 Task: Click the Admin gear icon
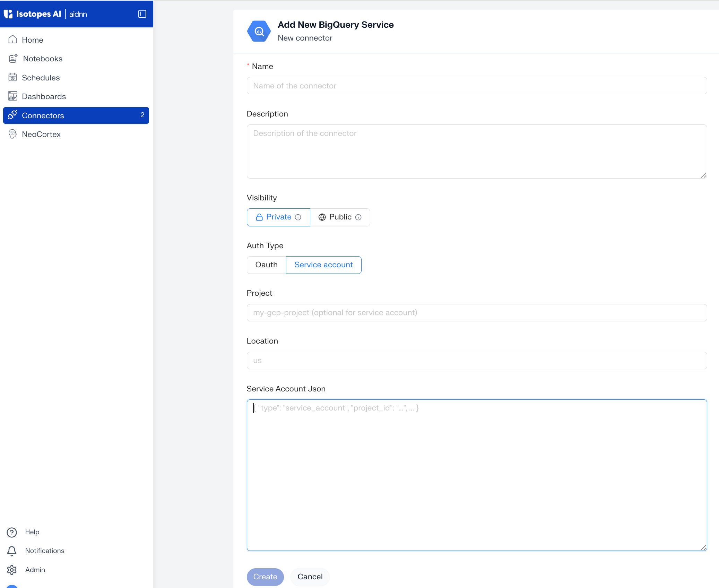coord(12,570)
